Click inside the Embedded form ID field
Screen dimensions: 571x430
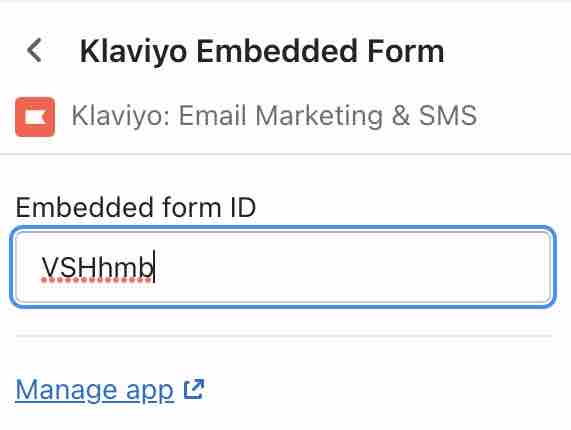(283, 267)
